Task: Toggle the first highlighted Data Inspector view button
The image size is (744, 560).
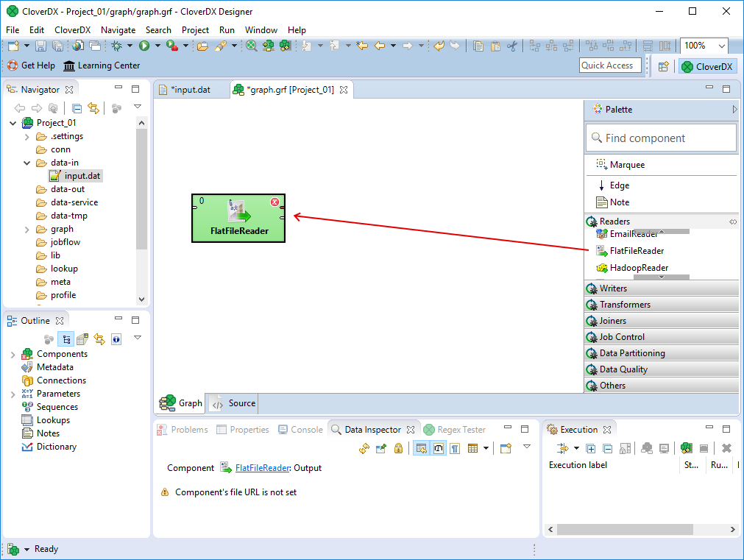Action: click(x=421, y=448)
